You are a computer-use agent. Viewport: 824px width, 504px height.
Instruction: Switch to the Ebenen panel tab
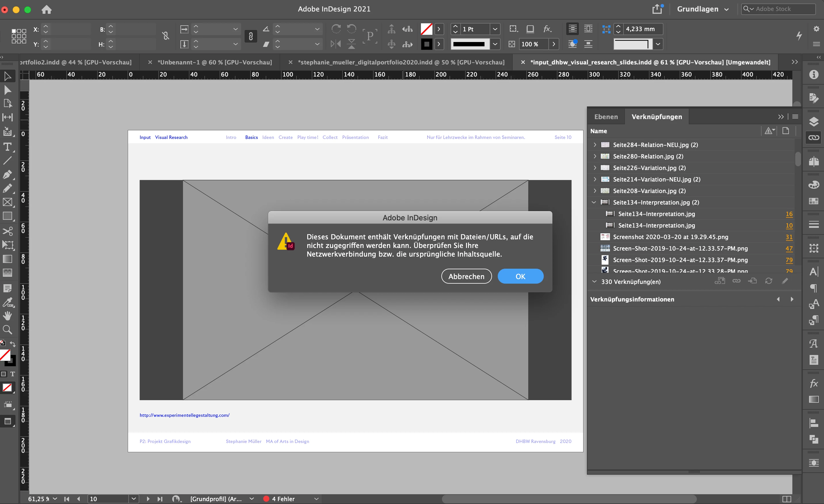pyautogui.click(x=606, y=117)
